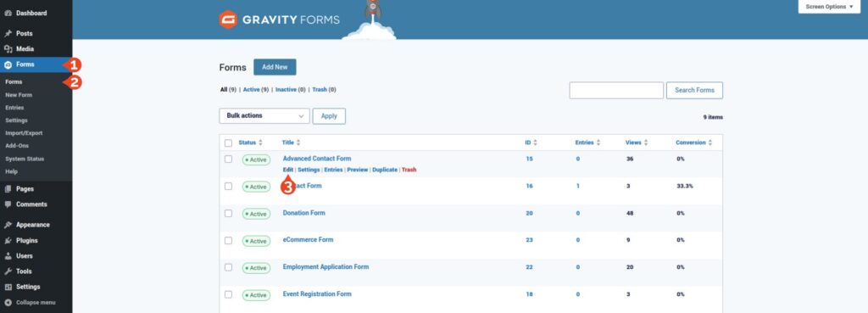The image size is (868, 313).
Task: Click the Pages icon in sidebar
Action: [8, 189]
